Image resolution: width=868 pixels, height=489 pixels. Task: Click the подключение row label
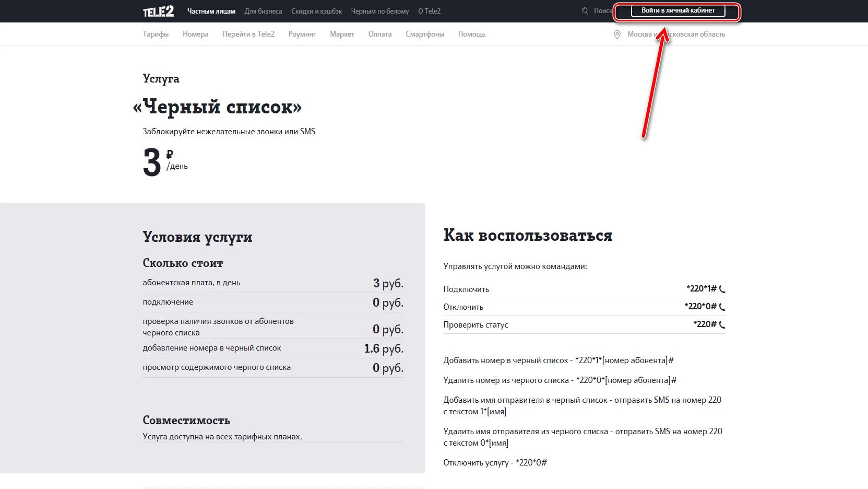[x=168, y=302]
